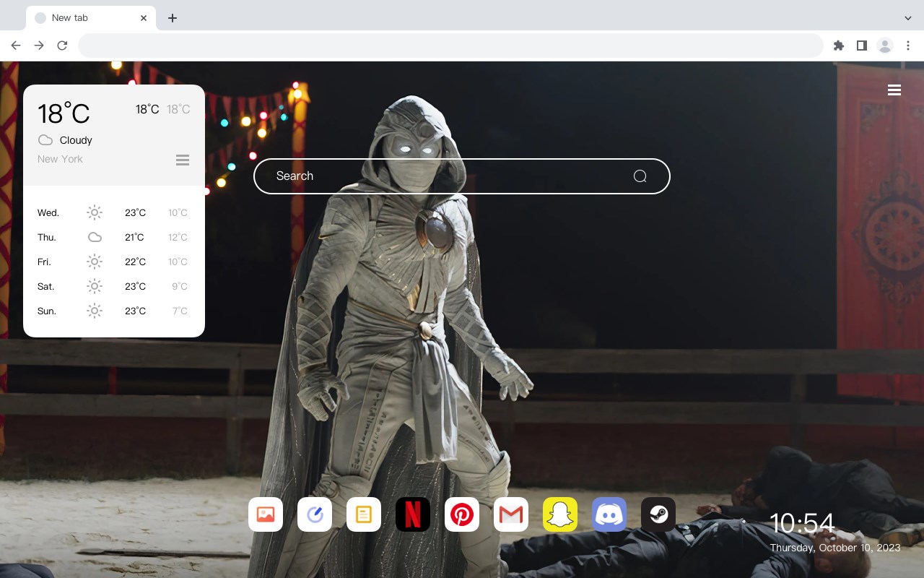Select the Fri. forecast row
This screenshot has height=578, width=924.
(x=113, y=262)
